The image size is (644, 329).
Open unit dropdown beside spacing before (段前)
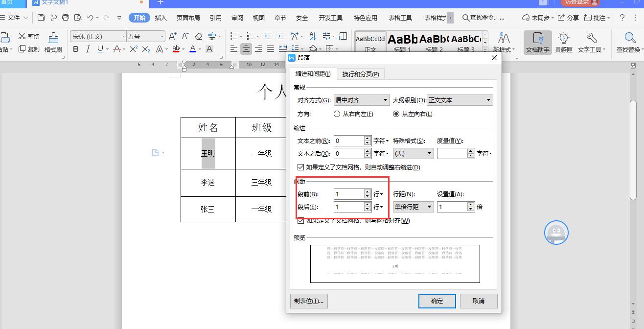[378, 194]
